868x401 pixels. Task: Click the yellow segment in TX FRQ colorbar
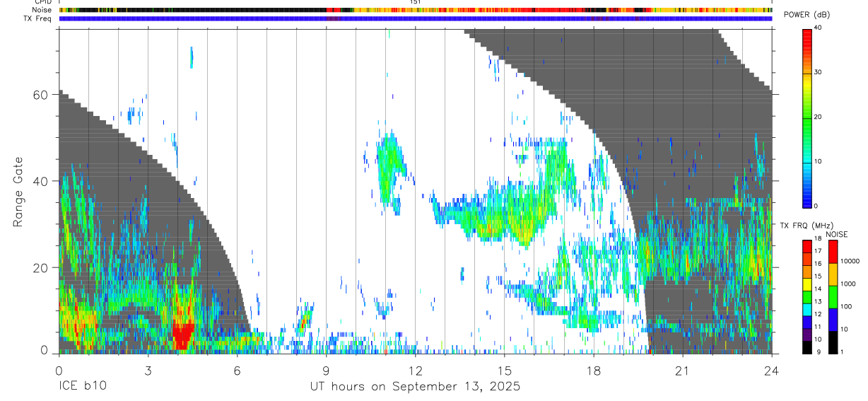click(x=807, y=285)
